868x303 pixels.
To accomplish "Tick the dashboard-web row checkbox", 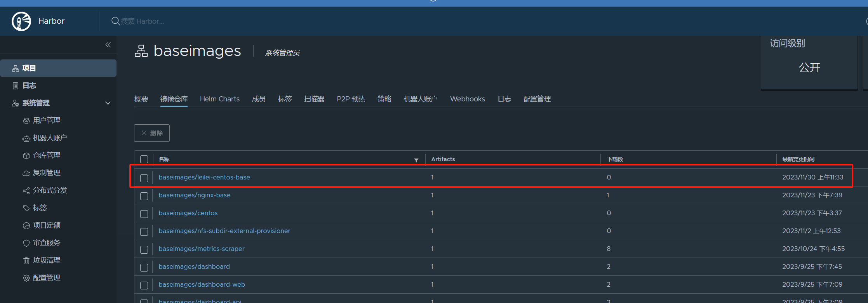I will [x=144, y=285].
